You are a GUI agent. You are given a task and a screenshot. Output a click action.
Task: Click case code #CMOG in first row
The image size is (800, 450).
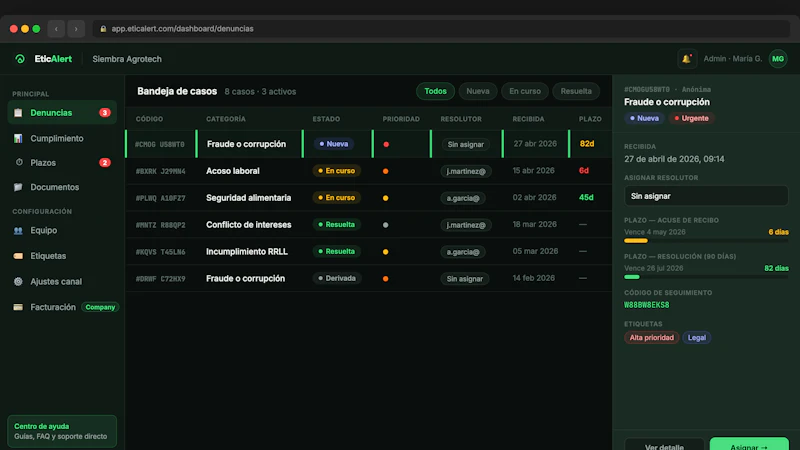coord(160,144)
